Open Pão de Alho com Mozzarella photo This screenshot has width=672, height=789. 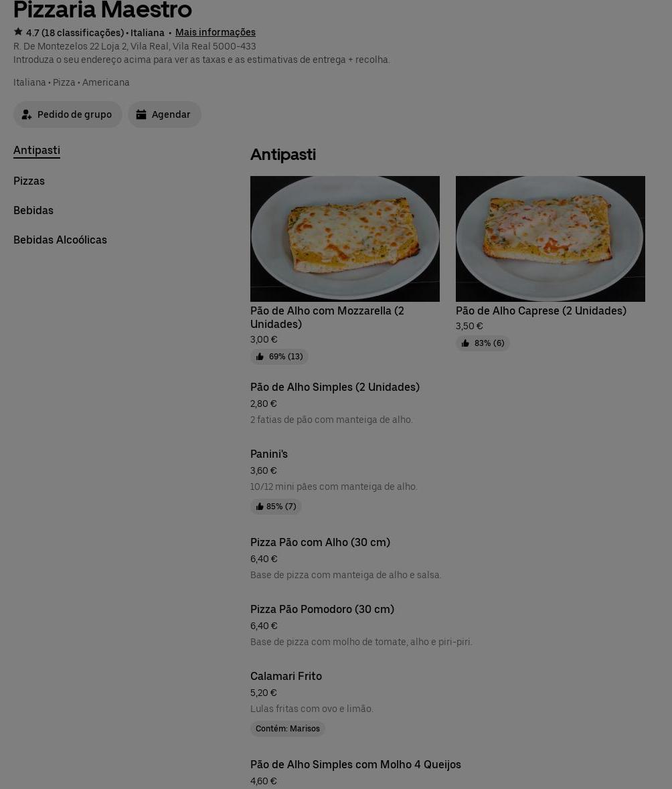click(345, 238)
